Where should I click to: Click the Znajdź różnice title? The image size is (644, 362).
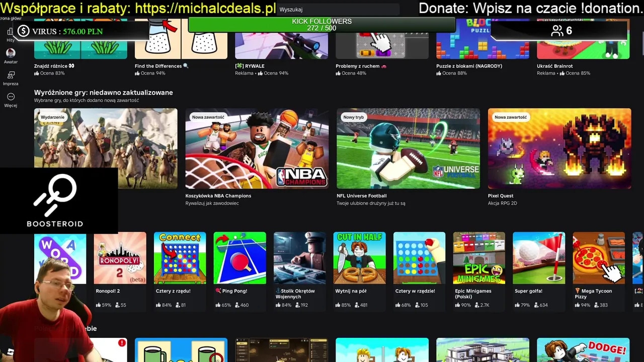(x=54, y=66)
